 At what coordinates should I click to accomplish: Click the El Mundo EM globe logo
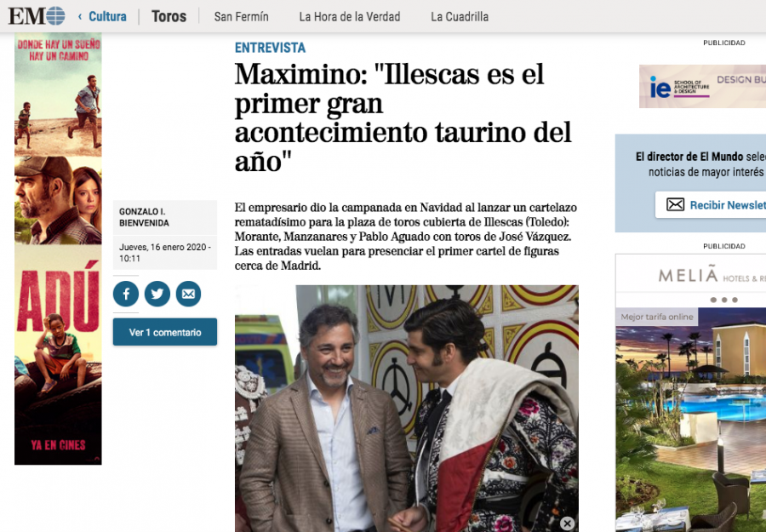click(x=37, y=15)
